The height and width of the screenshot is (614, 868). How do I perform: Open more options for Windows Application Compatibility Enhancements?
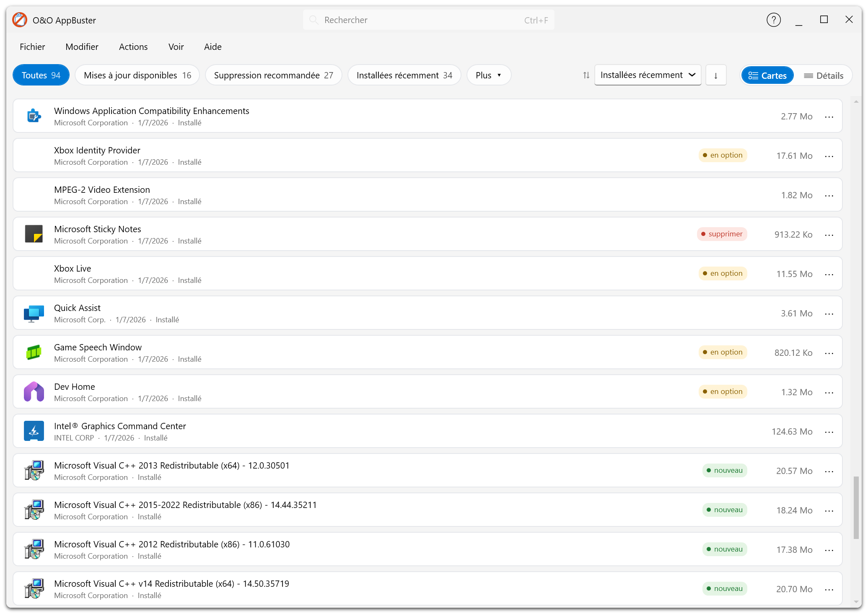coord(829,117)
